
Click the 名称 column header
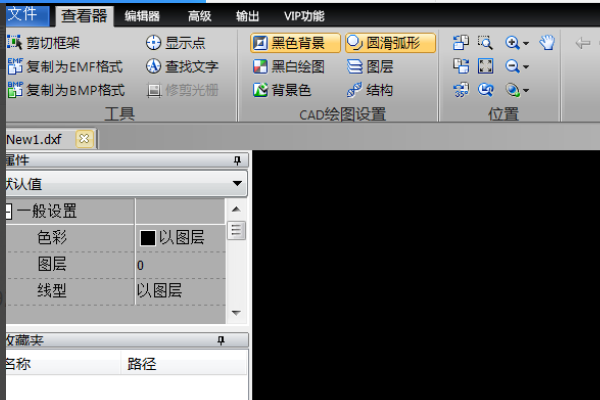64,364
